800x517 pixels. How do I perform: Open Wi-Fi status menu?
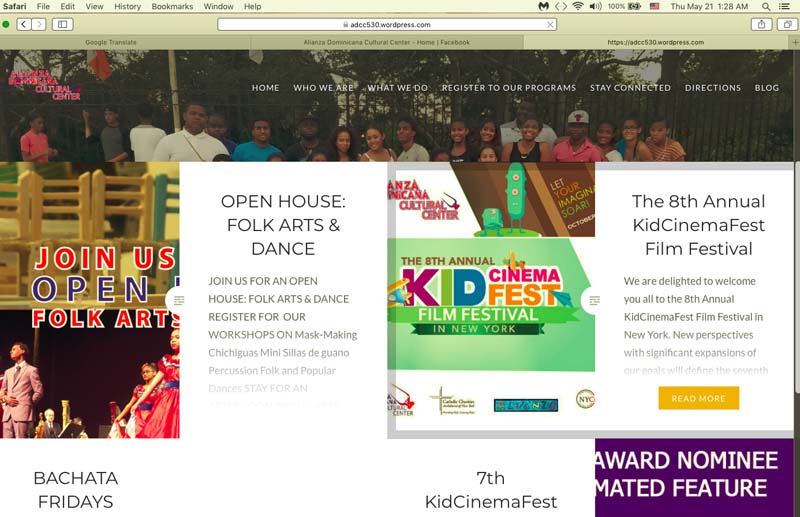578,6
